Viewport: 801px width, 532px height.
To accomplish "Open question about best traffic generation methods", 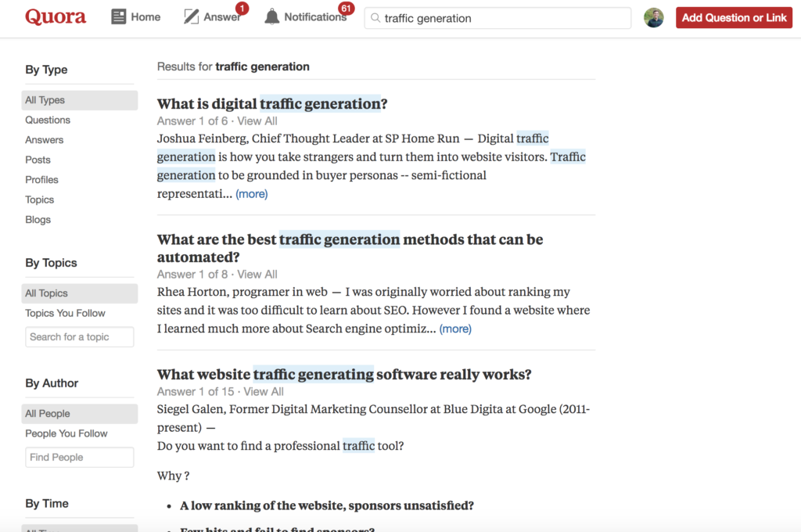I will [350, 248].
